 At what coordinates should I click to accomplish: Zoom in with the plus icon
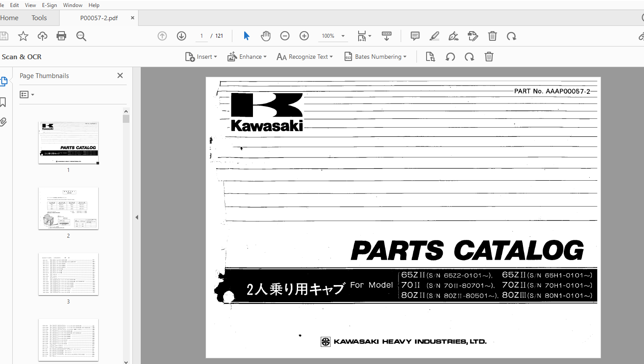pos(304,36)
